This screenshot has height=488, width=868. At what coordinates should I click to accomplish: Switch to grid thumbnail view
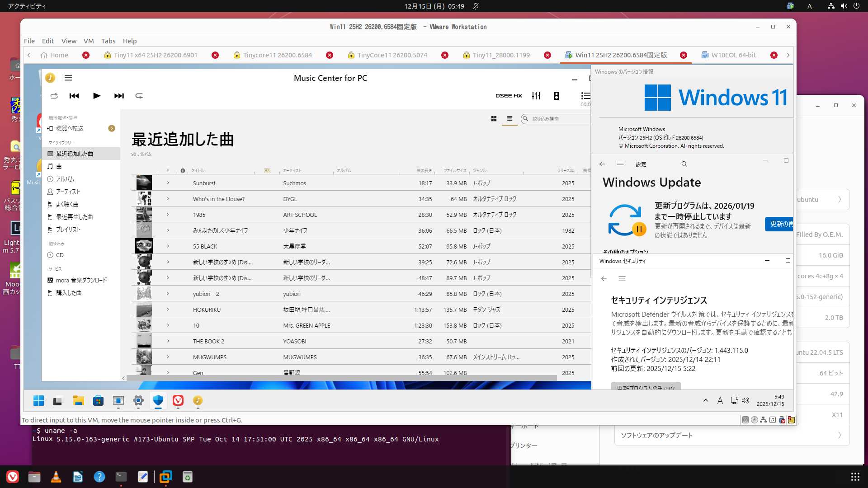494,119
